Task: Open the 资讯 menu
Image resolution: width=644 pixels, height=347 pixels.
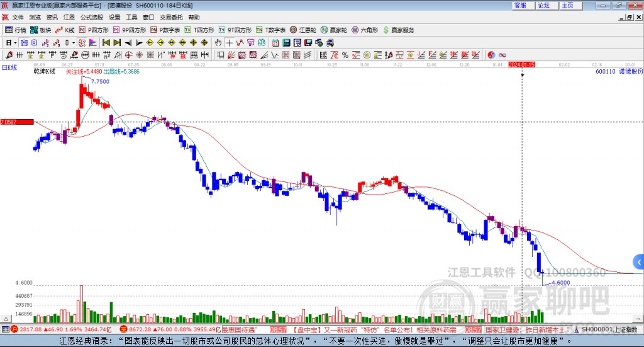Action: [52, 17]
